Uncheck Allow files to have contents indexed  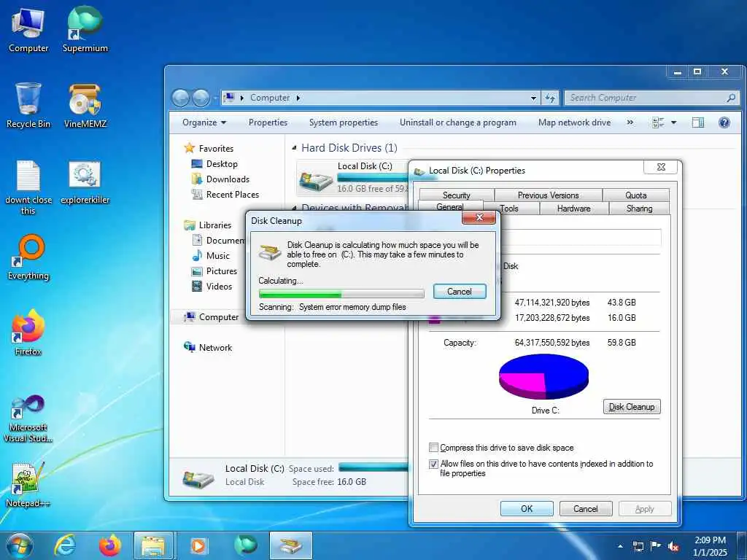click(433, 464)
